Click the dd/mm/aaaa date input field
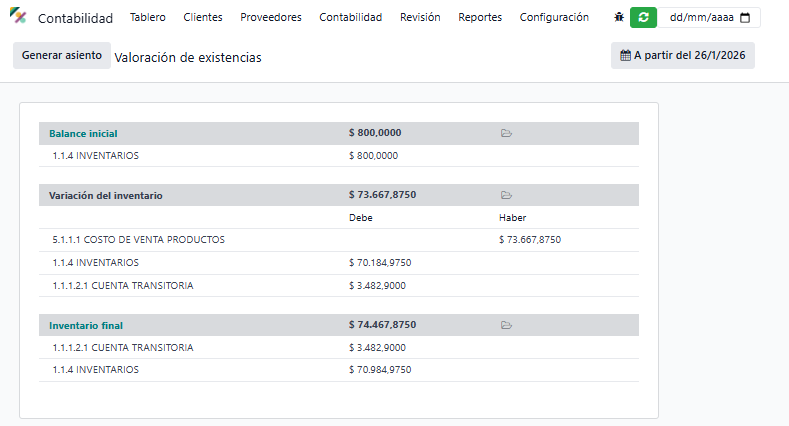Image resolution: width=789 pixels, height=426 pixels. point(700,17)
